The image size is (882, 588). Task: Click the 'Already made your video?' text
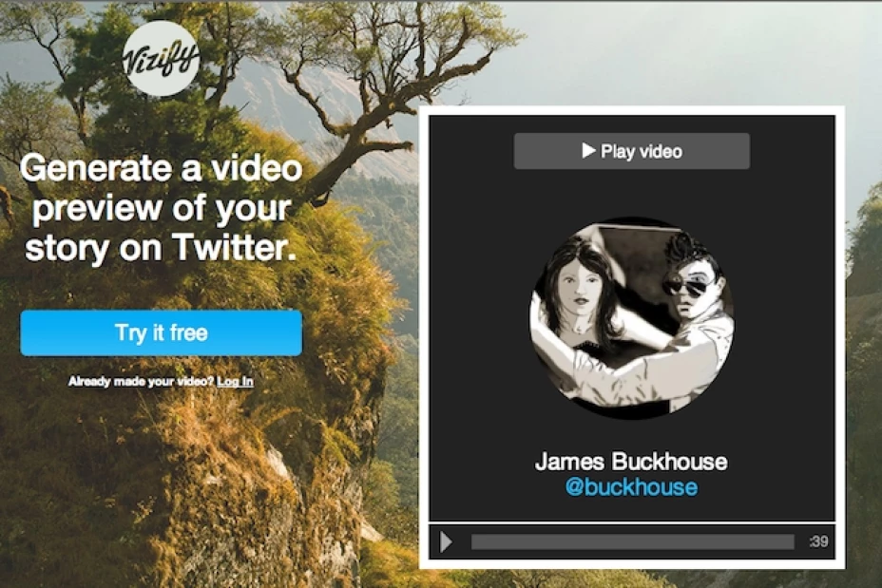tap(140, 380)
